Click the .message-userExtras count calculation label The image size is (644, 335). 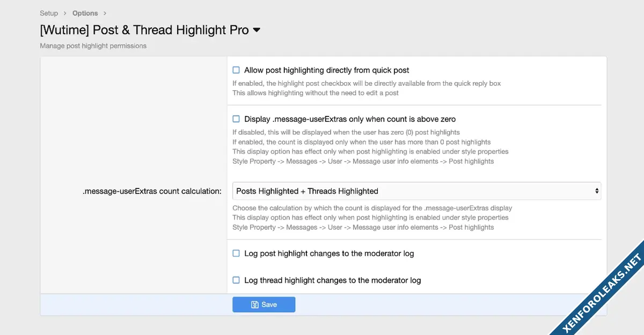click(x=152, y=191)
